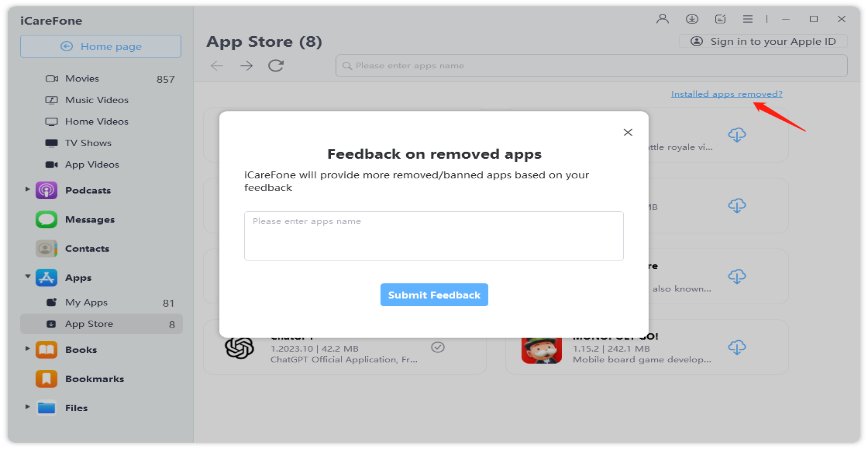Open the download manager icon in title bar

tap(692, 19)
